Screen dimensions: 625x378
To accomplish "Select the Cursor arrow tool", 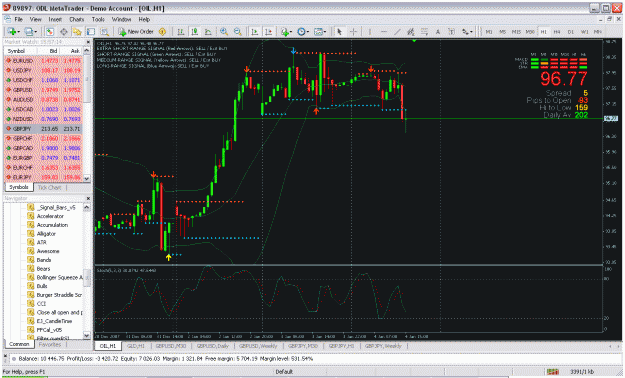I will tap(340, 32).
